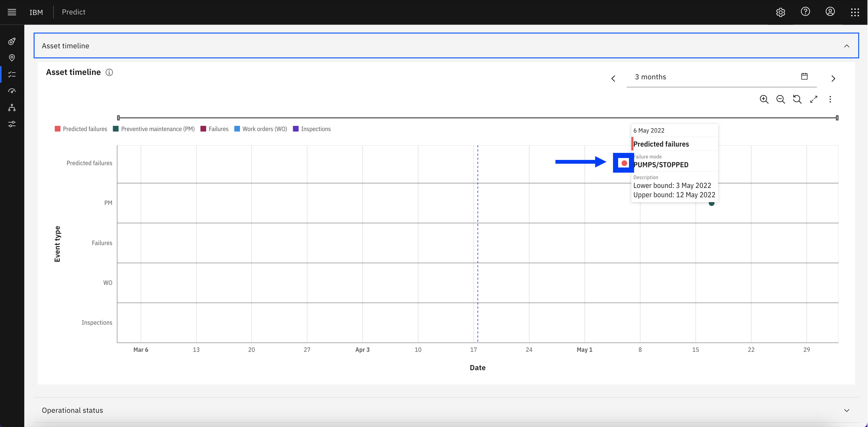
Task: Toggle Failures legend item
Action: pyautogui.click(x=214, y=129)
